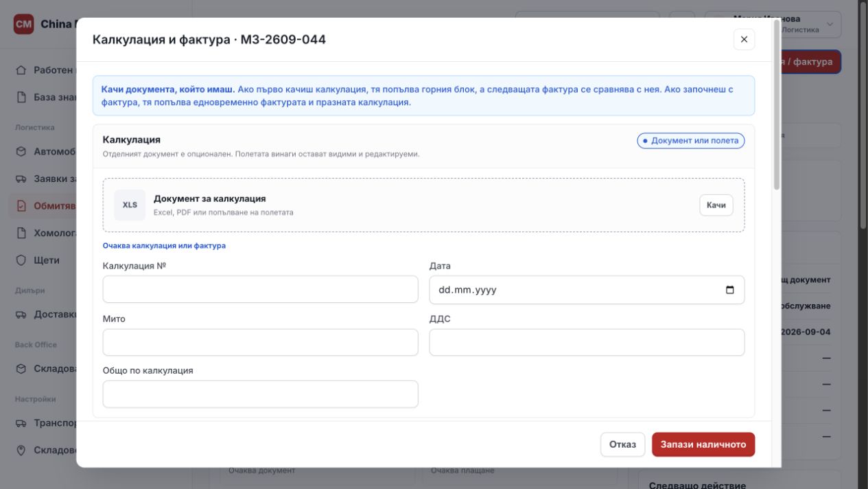Open the Автомоб box icon under Логистика
The width and height of the screenshot is (868, 489).
(x=21, y=152)
